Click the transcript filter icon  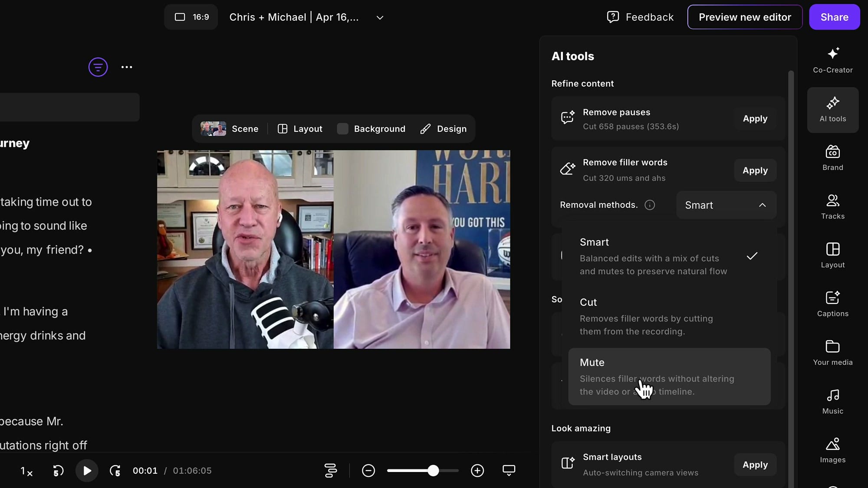(x=98, y=67)
